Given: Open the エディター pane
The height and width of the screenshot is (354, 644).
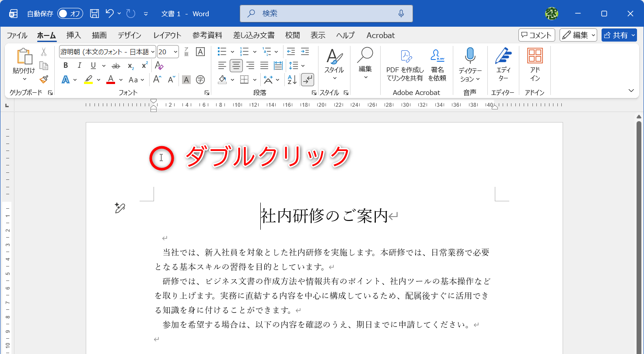Looking at the screenshot, I should click(503, 63).
